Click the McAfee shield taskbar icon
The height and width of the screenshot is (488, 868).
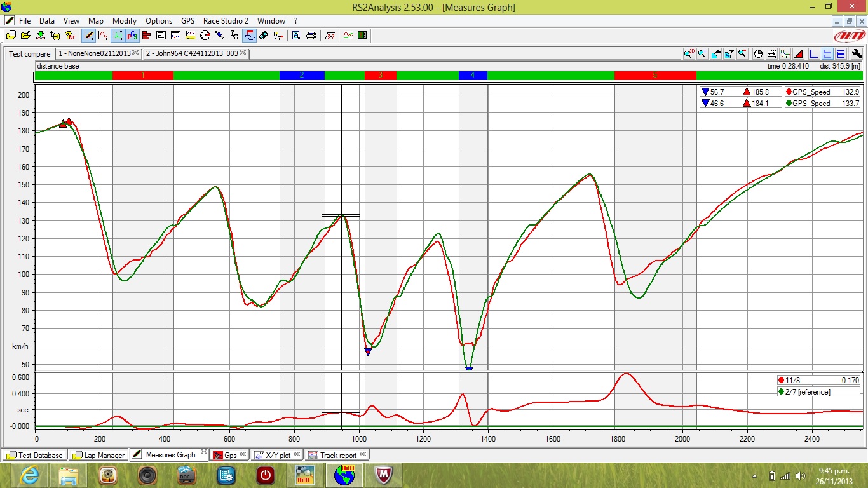pyautogui.click(x=383, y=475)
